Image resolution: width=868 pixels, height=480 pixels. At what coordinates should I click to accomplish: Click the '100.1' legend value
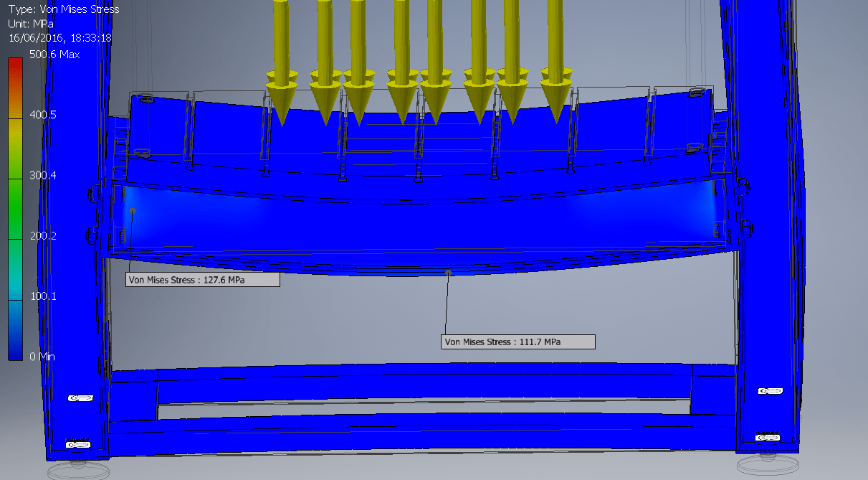[x=43, y=296]
